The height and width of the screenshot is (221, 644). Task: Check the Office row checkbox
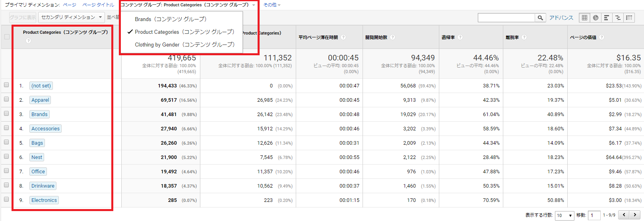click(x=6, y=171)
